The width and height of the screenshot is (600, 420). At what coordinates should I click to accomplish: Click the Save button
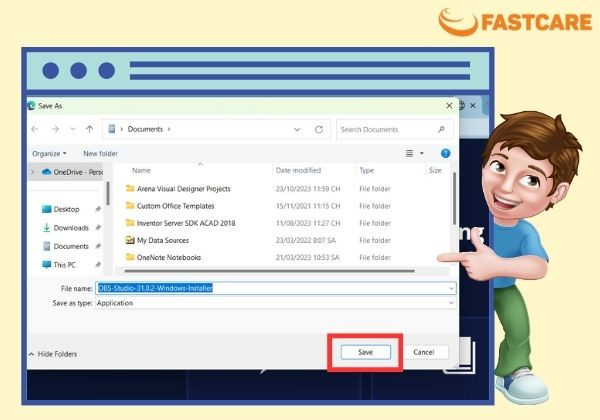365,352
